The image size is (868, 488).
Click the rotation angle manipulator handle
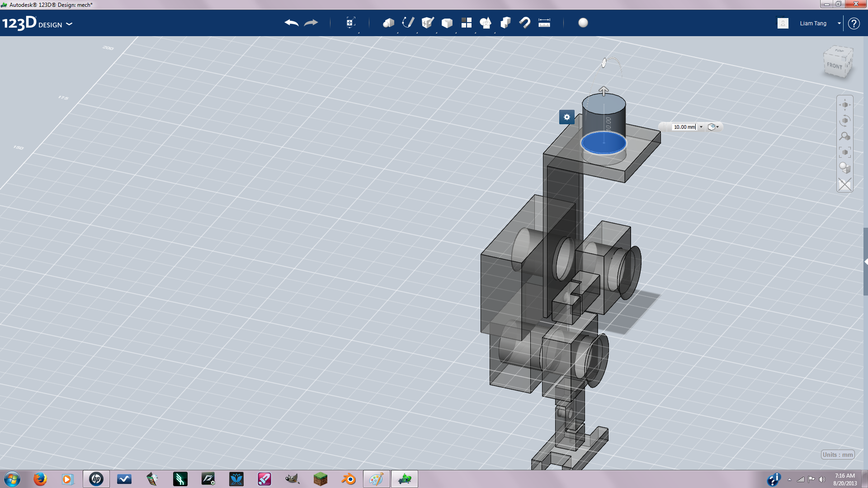point(604,63)
